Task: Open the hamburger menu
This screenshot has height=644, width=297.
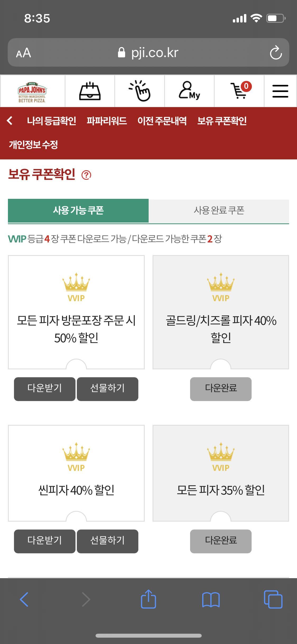Action: tap(280, 91)
